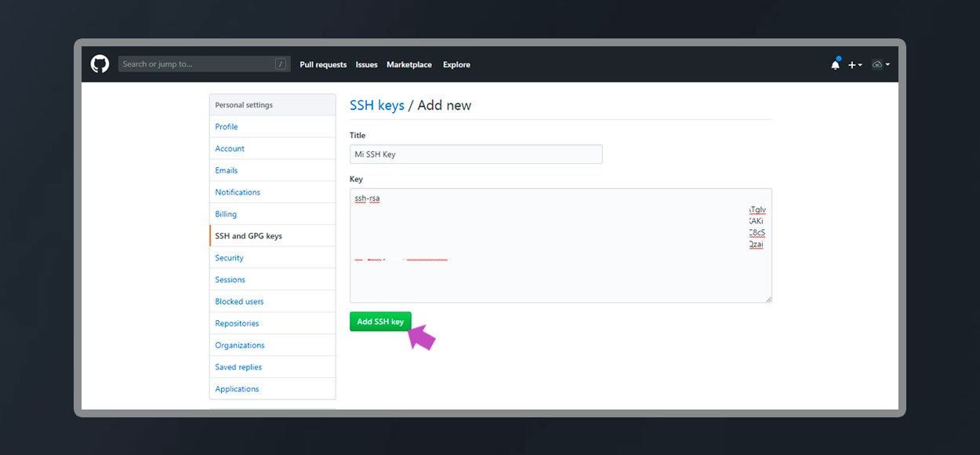Open Organizations settings in sidebar

(x=272, y=346)
